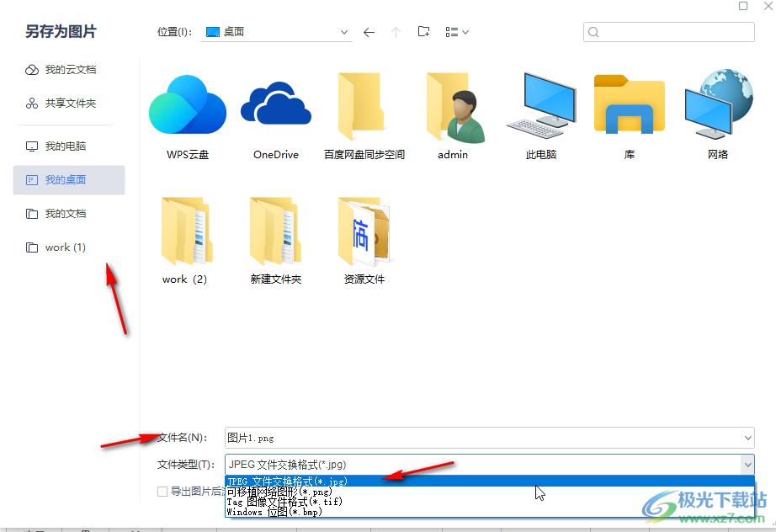
Task: Open the 库 libraries icon
Action: point(630,104)
